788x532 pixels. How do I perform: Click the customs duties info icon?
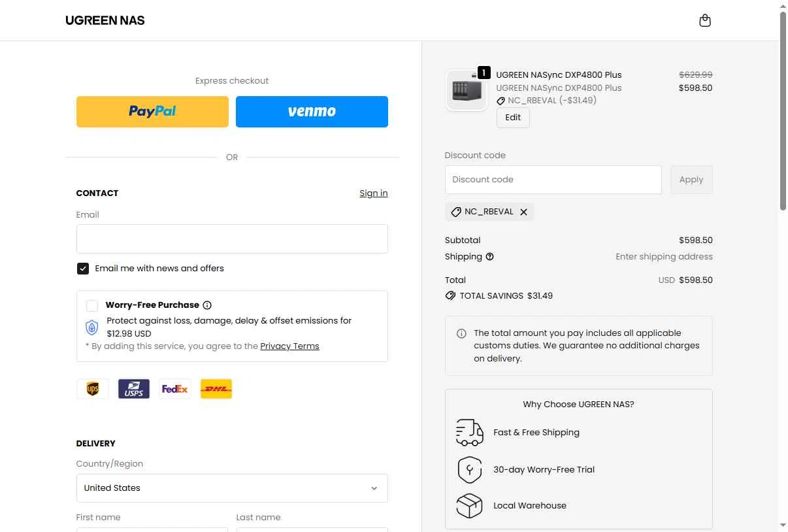(461, 333)
